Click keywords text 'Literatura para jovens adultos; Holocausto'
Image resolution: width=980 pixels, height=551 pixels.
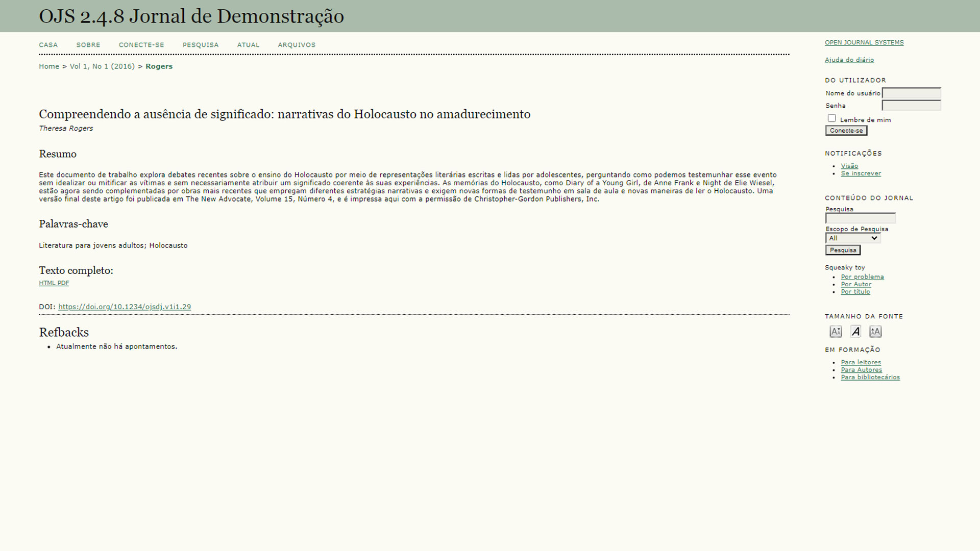(x=113, y=246)
